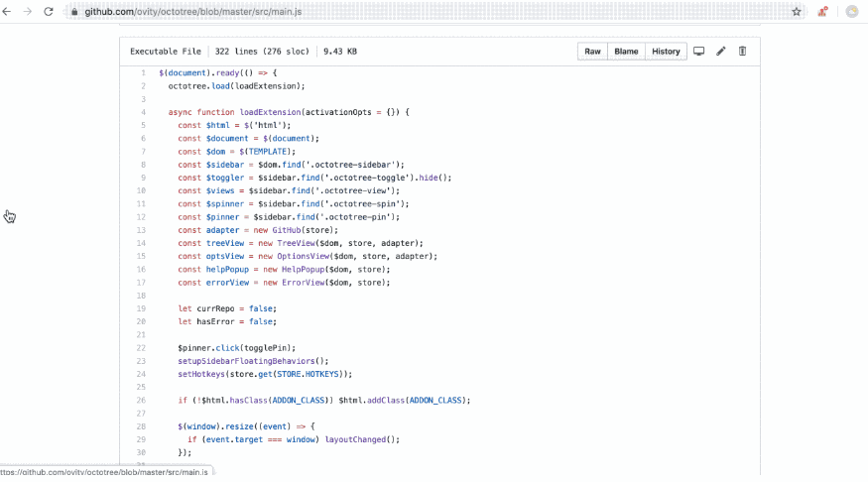Click 'GitHub' in the adapter line
Screen dimensions: 868x482
287,230
